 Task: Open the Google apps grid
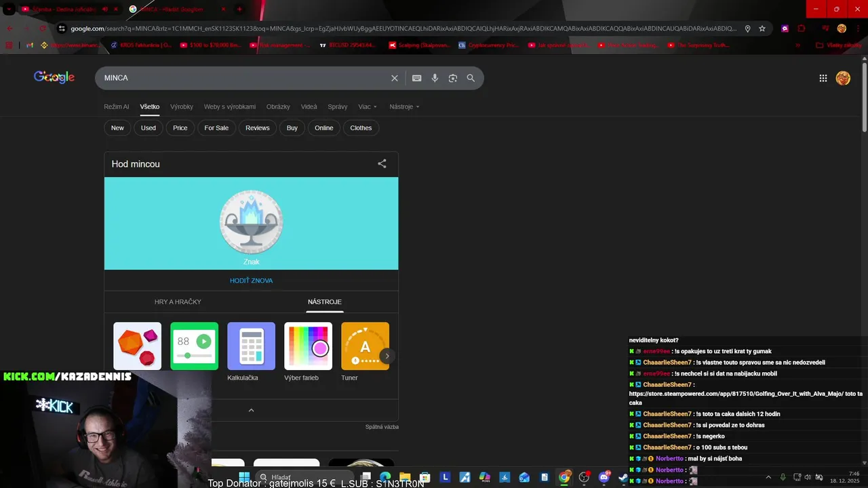point(823,78)
